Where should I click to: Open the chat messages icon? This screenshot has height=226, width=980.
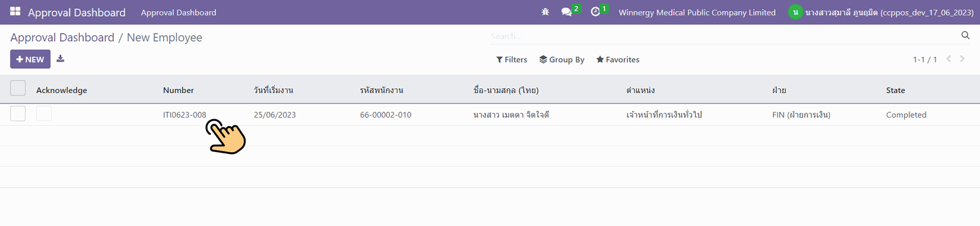pos(567,12)
